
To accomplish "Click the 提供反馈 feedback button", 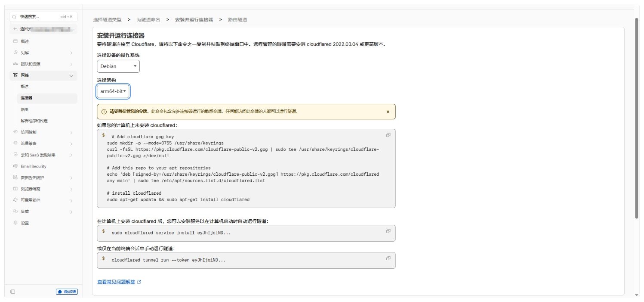I will pyautogui.click(x=67, y=292).
